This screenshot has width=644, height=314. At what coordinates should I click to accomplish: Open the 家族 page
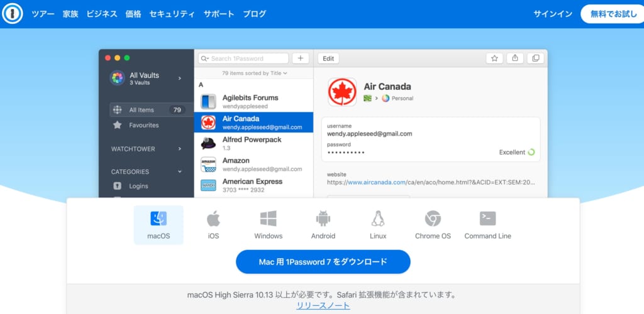pos(70,14)
